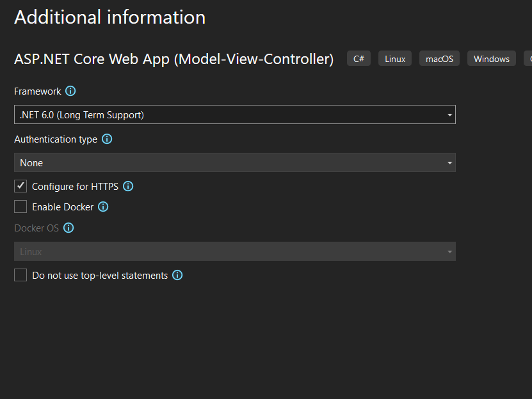Screen dimensions: 532x399
Task: Open the Authentication type dropdown set to None
Action: click(x=235, y=162)
